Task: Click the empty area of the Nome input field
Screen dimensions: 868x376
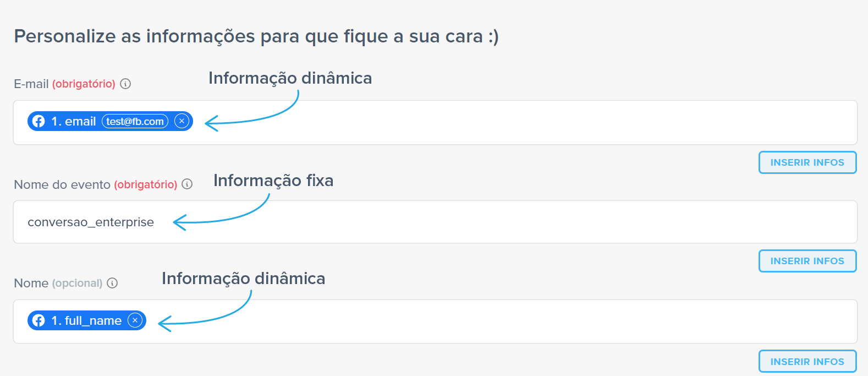Action: point(495,321)
